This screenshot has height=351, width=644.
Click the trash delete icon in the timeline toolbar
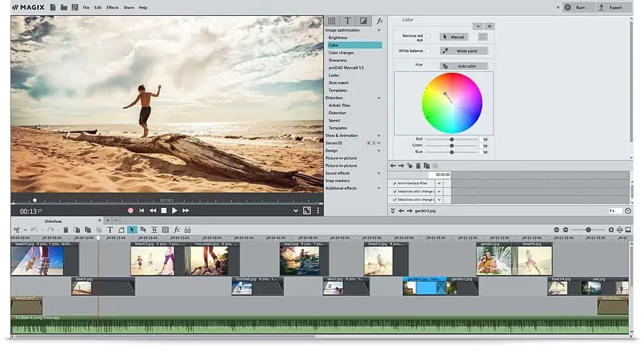tap(66, 230)
